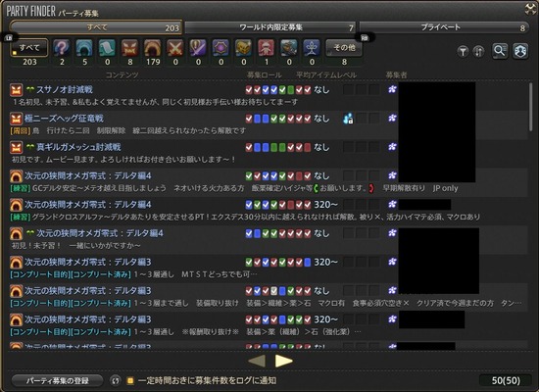The width and height of the screenshot is (539, 392).
Task: Filter by the blue character-portrait category icon
Action: 289,48
